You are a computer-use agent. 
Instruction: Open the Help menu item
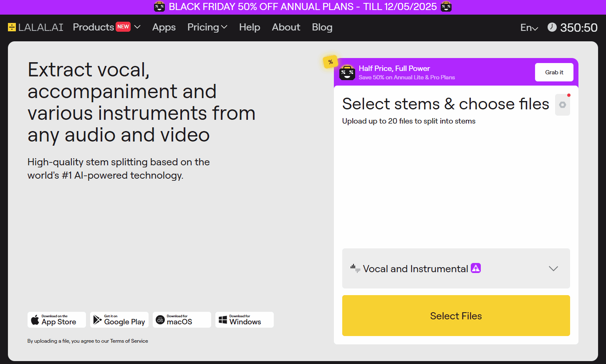[250, 27]
